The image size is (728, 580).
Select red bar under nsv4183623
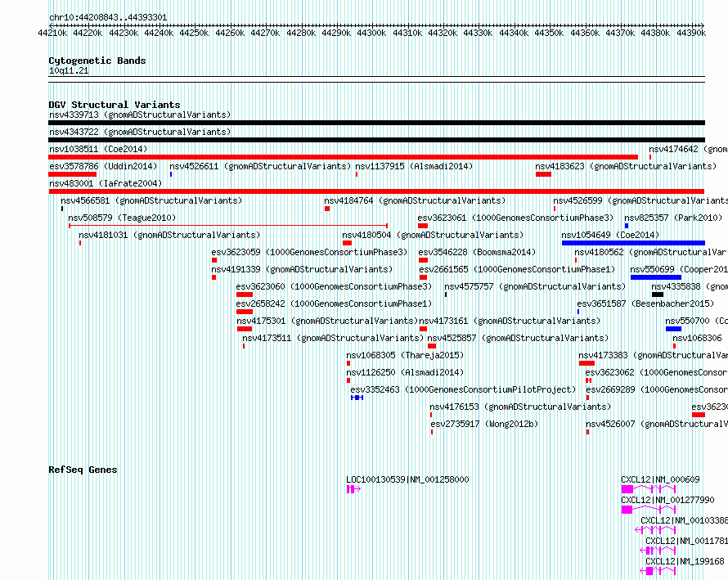[544, 174]
